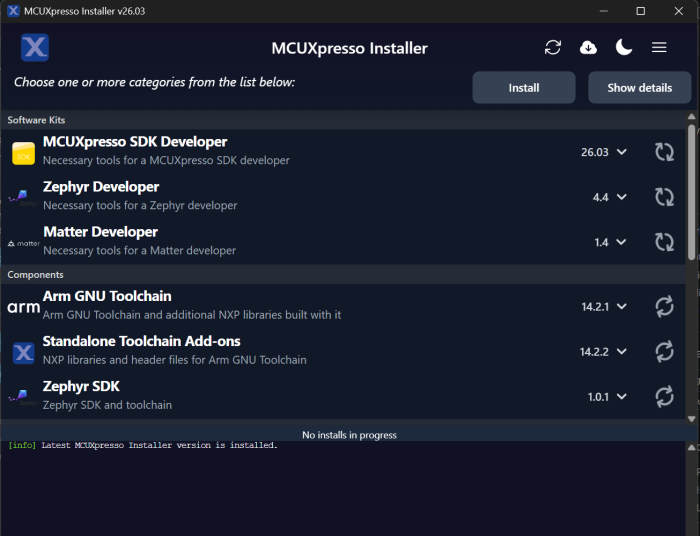Click the refresh icon for Standalone Toolchain Add-ons
This screenshot has width=700, height=536.
click(664, 352)
